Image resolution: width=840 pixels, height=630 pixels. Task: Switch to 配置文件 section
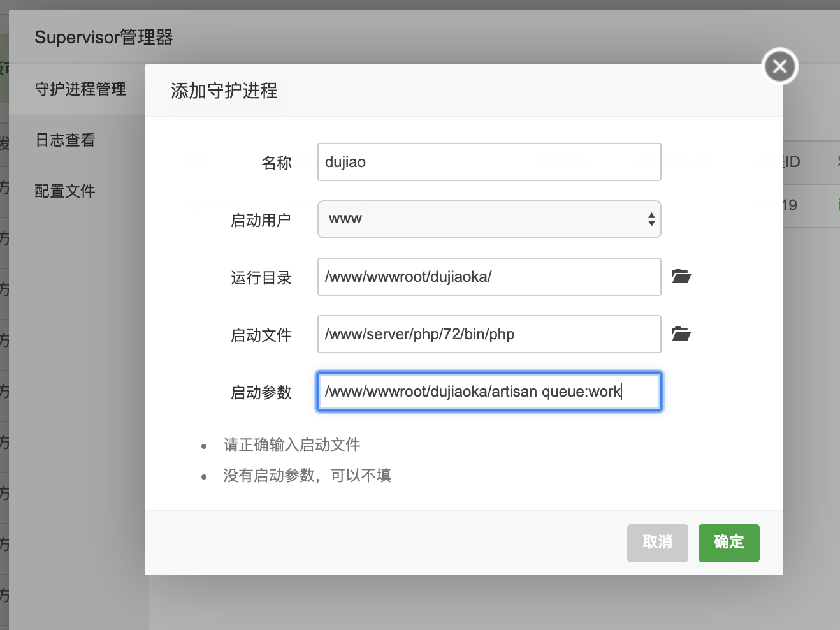tap(64, 190)
